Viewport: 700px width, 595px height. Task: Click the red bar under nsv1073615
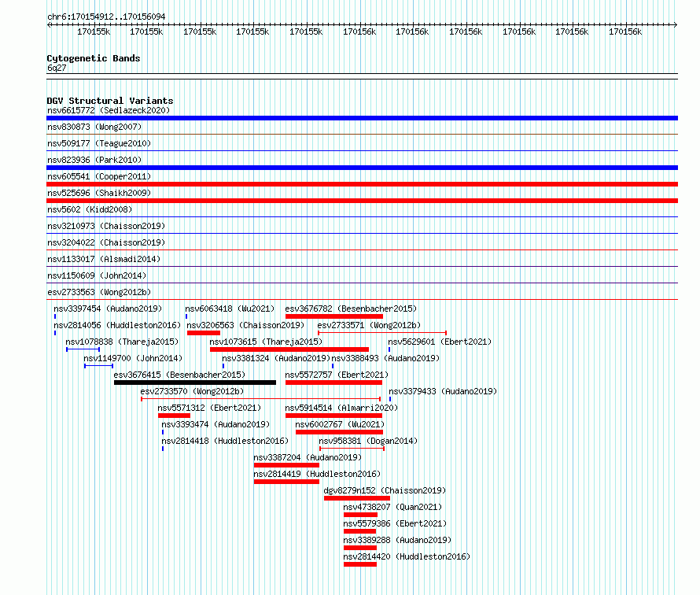pos(289,349)
